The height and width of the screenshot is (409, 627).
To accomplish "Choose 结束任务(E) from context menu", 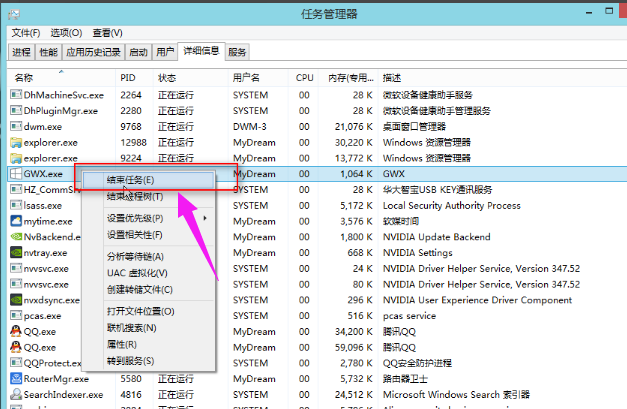I will [131, 180].
